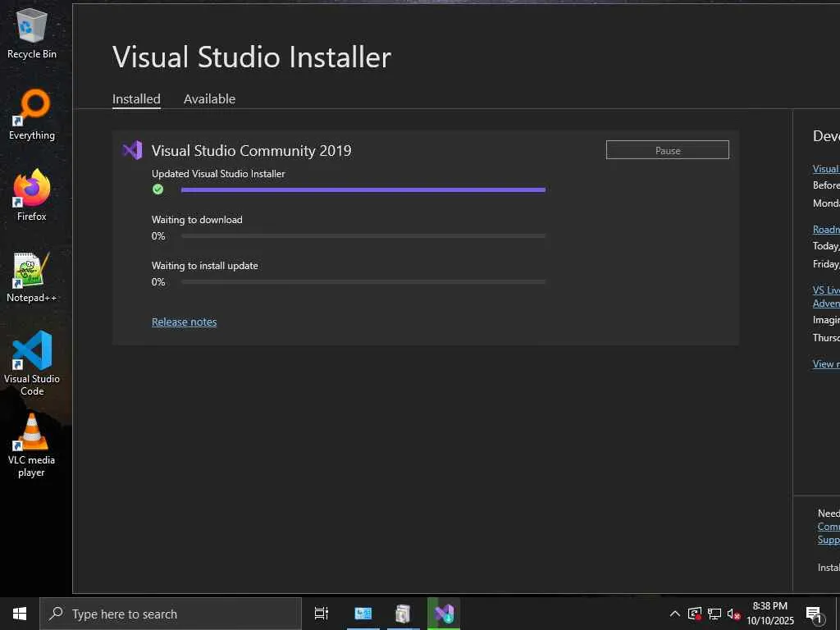Show hidden system tray icons
The image size is (840, 630).
click(x=675, y=614)
